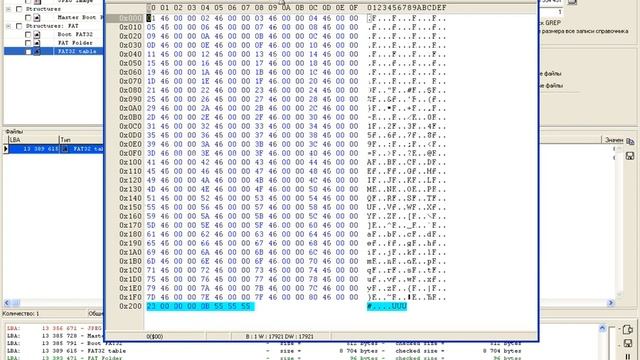Collapse the Structures tree node
The height and width of the screenshot is (360, 640).
tap(8, 9)
